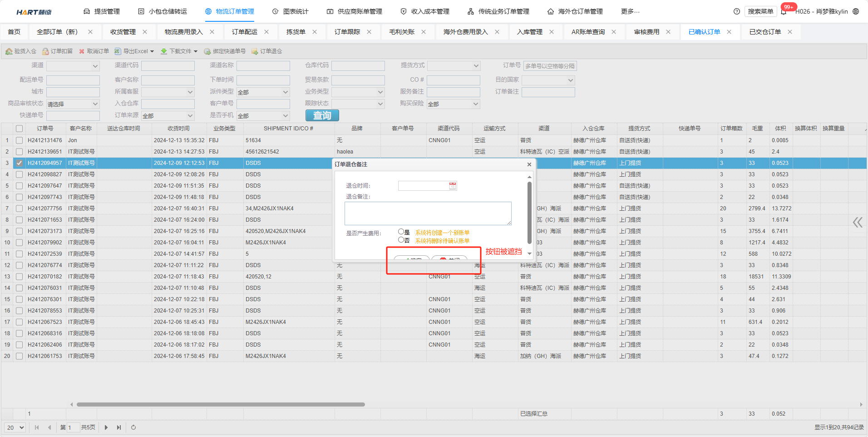
Task: Check the box for order H2412131476
Action: coord(19,140)
